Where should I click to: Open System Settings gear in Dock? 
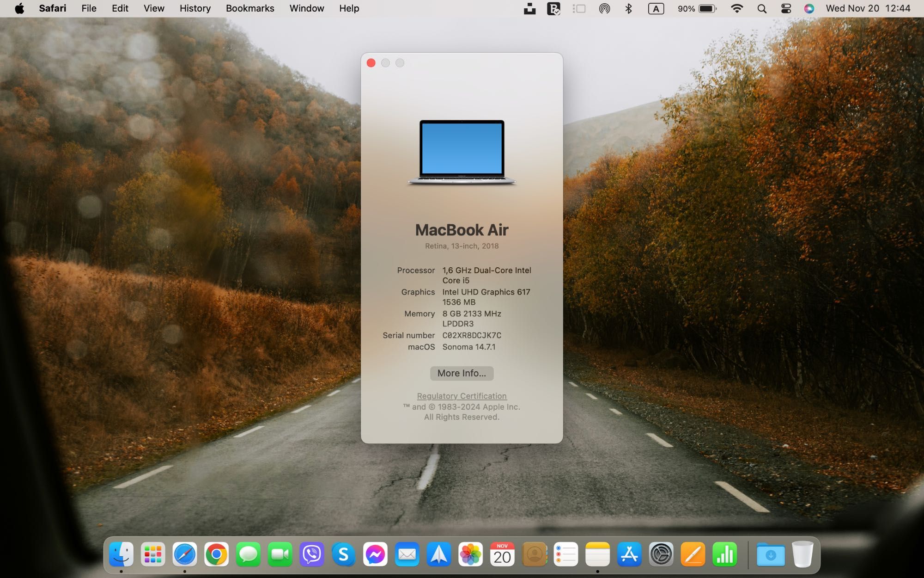click(661, 554)
